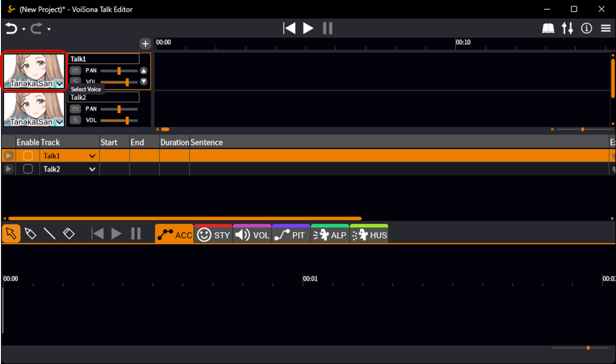Add a new track with the plus button
Image resolution: width=616 pixels, height=364 pixels.
pyautogui.click(x=145, y=44)
